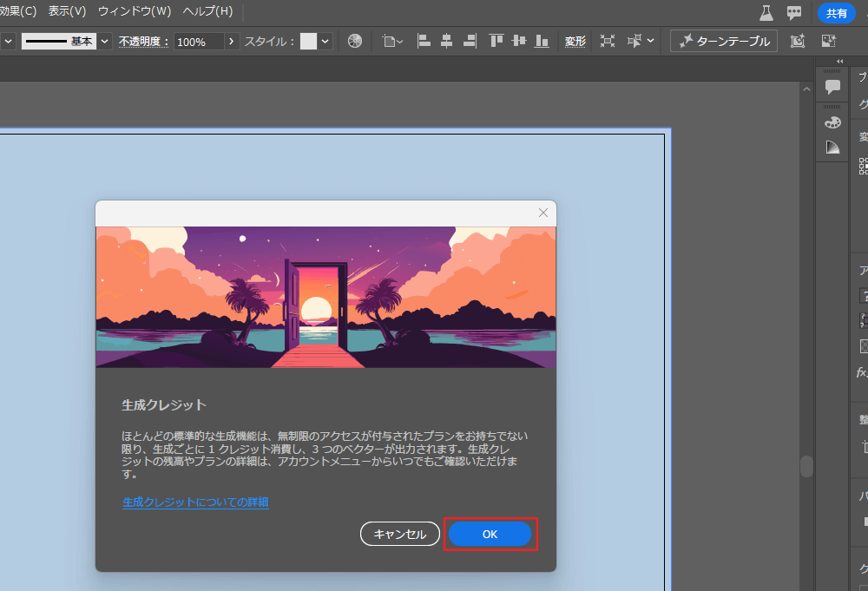Image resolution: width=868 pixels, height=591 pixels.
Task: Click the ターンテーブル button
Action: tap(724, 41)
